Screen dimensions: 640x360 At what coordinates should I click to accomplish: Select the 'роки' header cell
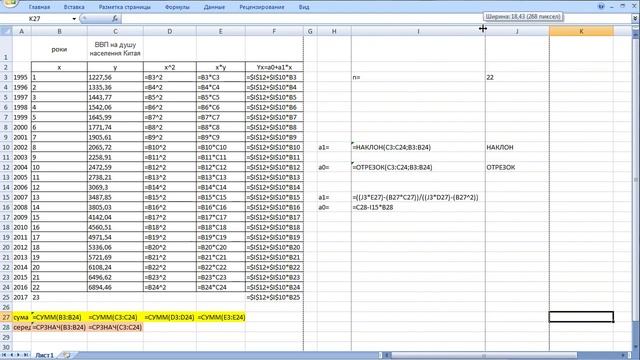[59, 49]
